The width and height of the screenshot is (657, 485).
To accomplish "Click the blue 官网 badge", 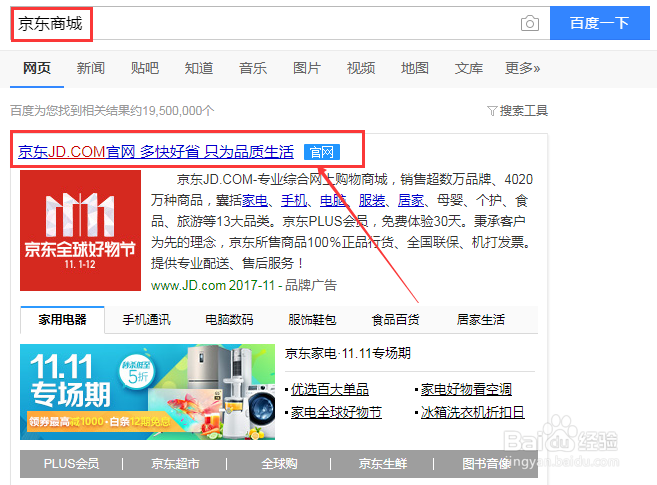I will tap(322, 152).
